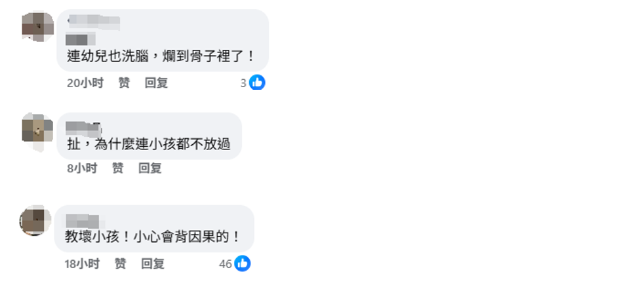644x291 pixels.
Task: Like the comment posted 20小时 ago
Action: (x=124, y=83)
